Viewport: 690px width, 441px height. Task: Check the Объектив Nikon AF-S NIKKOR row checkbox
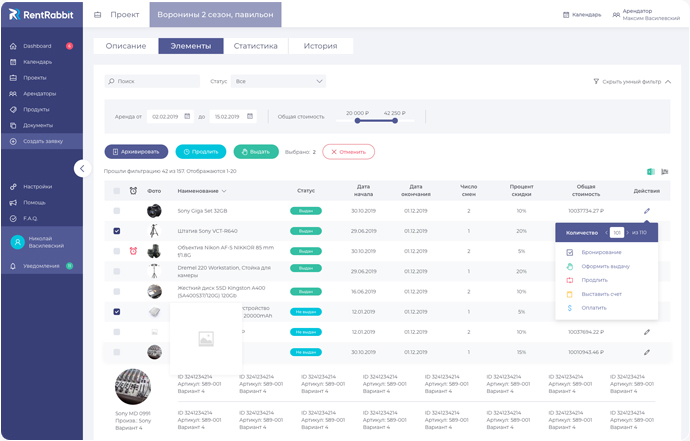(x=117, y=251)
